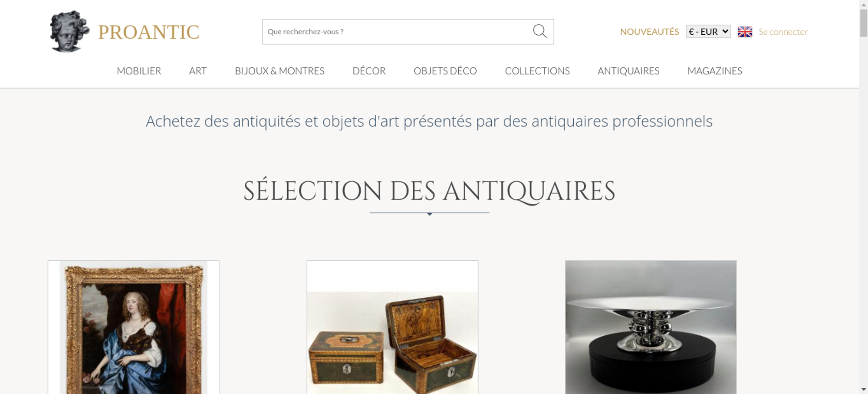Click the page scrollbar down arrow

pos(864,389)
